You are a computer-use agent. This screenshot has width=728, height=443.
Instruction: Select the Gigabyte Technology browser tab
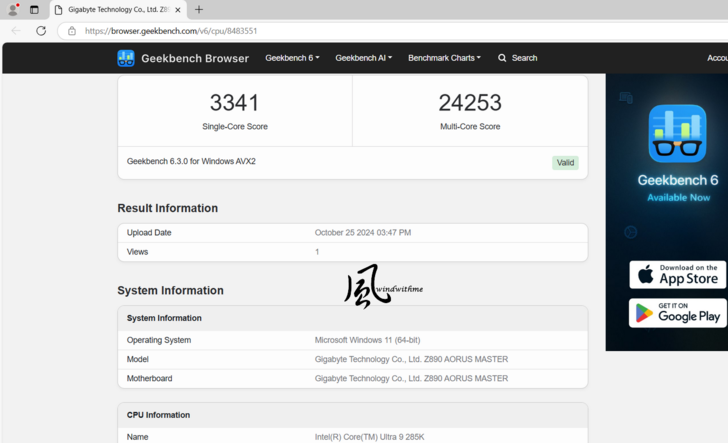pyautogui.click(x=112, y=10)
